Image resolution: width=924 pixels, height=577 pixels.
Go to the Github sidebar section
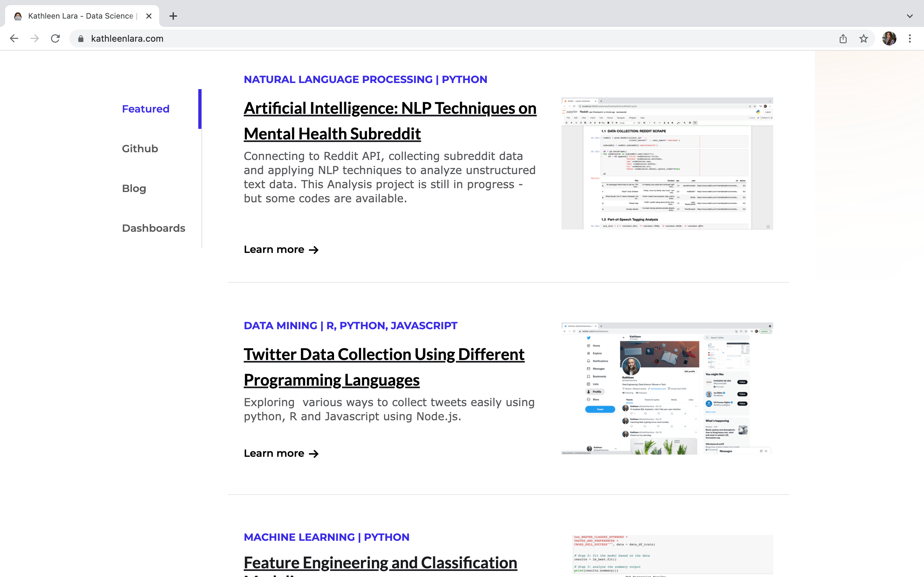pyautogui.click(x=140, y=149)
